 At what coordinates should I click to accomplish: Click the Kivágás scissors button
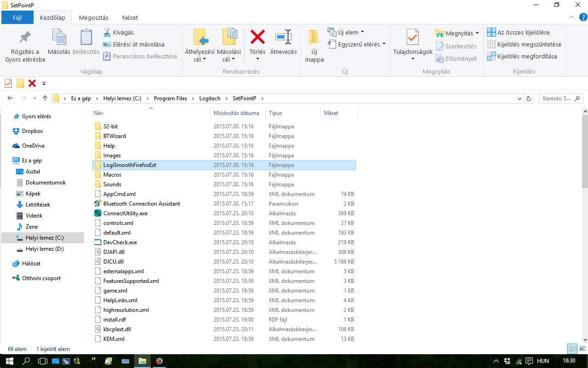(118, 32)
